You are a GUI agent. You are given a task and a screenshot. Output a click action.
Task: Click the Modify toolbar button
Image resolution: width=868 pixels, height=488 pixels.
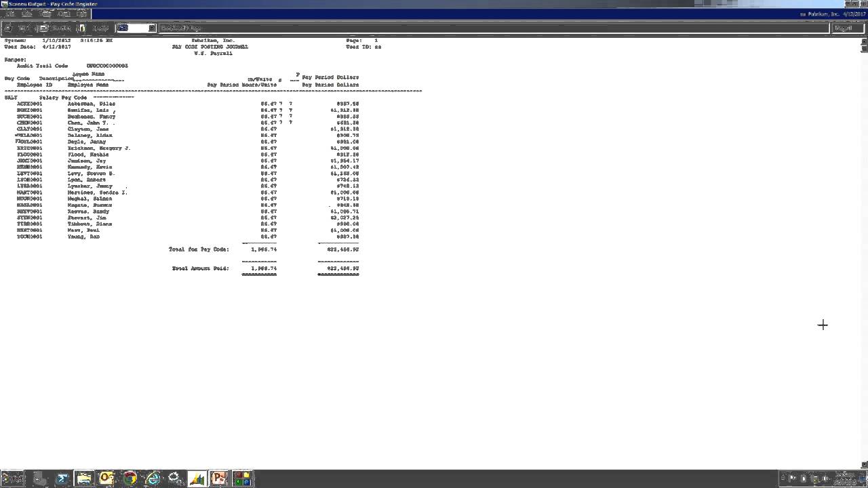pyautogui.click(x=95, y=28)
